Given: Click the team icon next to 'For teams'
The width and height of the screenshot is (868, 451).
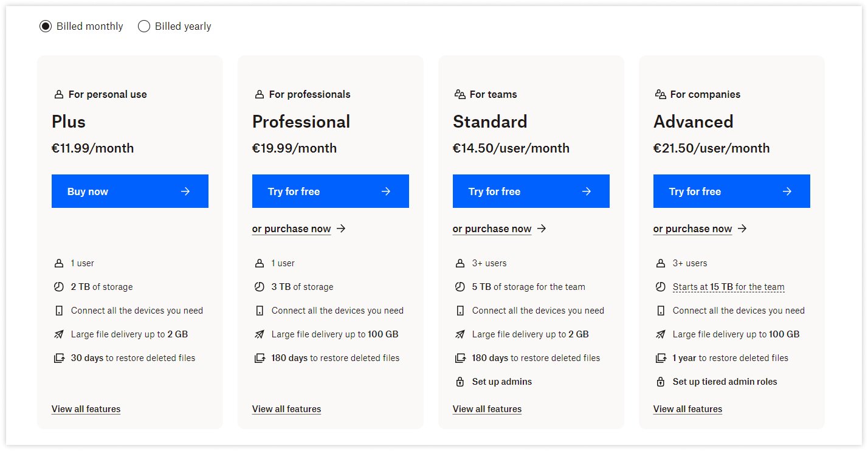Looking at the screenshot, I should pyautogui.click(x=461, y=94).
